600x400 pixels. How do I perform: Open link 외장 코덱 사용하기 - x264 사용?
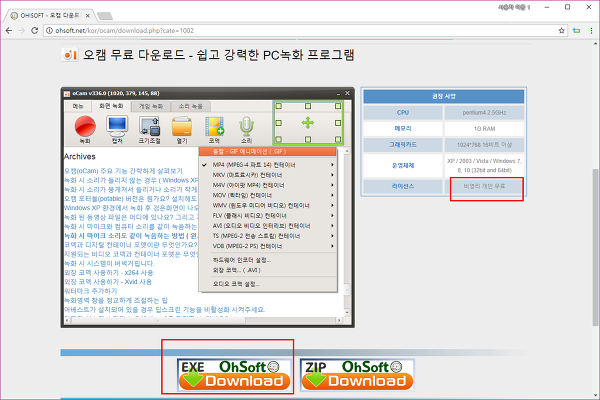[109, 273]
